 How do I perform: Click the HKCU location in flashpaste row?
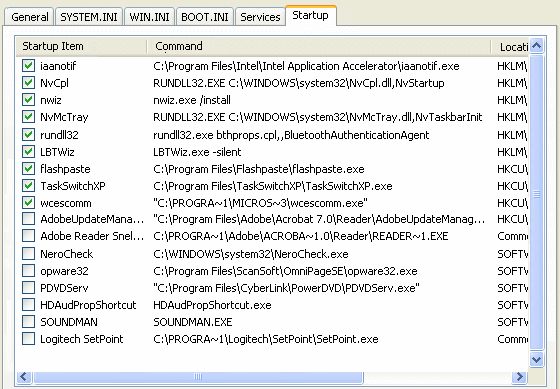(512, 169)
